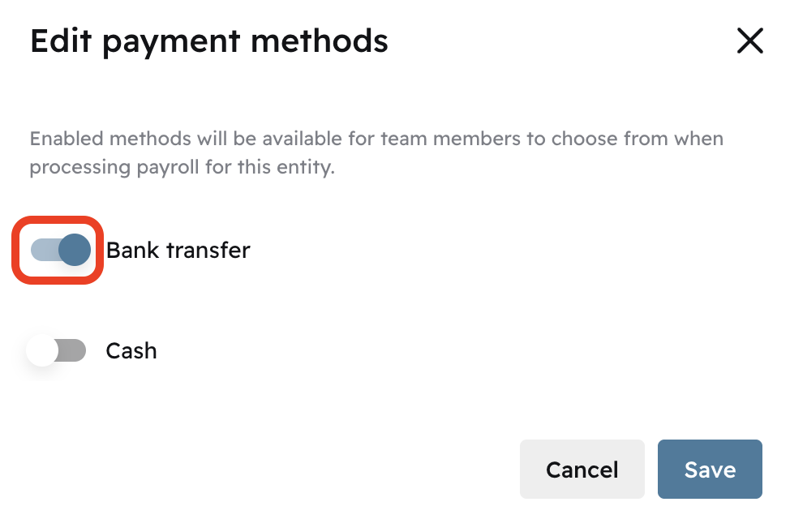Disable the Bank transfer toggle
This screenshot has width=790, height=532.
pyautogui.click(x=60, y=251)
